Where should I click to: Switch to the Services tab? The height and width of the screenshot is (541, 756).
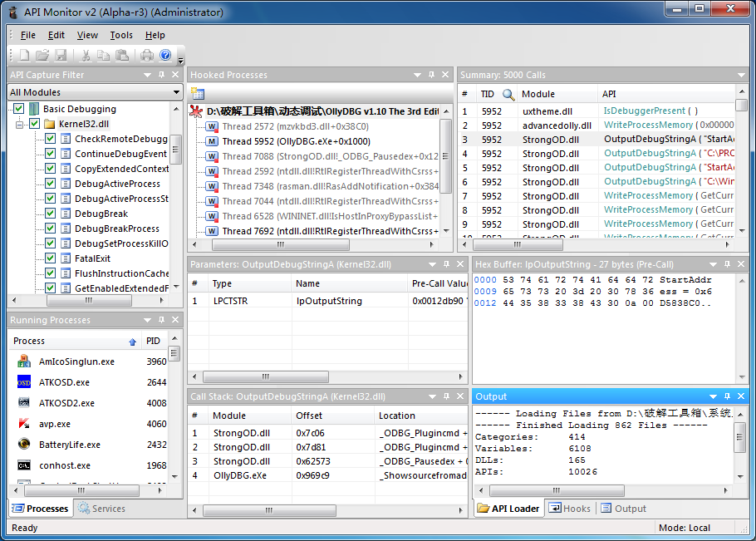[x=101, y=509]
